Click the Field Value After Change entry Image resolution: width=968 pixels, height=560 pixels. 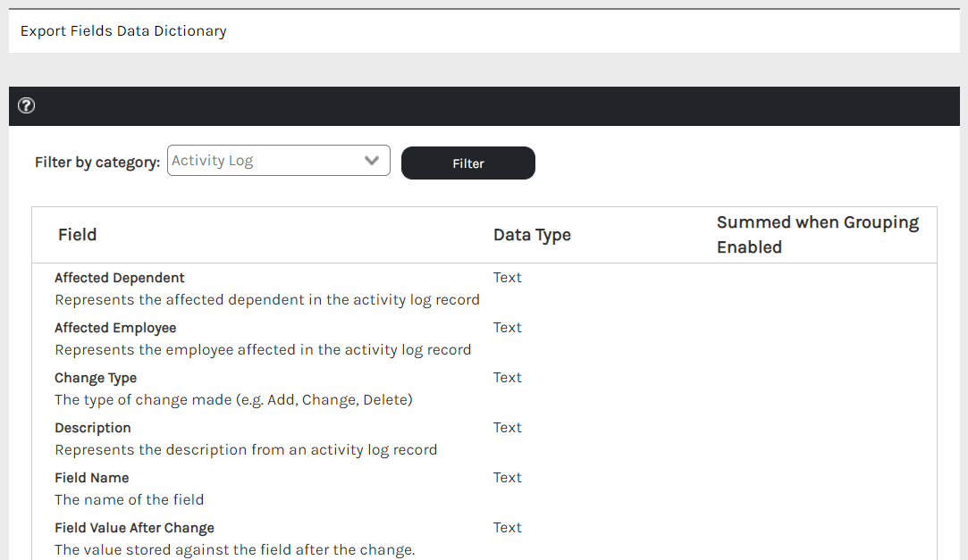point(134,528)
